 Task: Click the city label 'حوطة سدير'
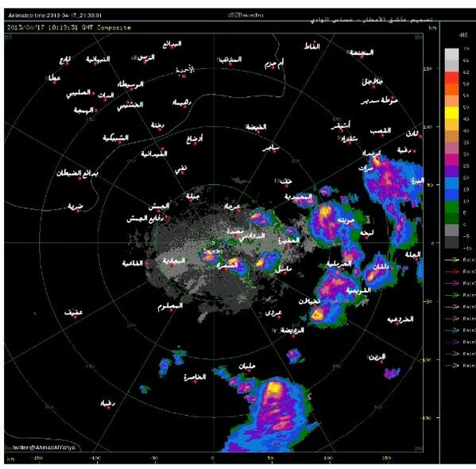(380, 100)
